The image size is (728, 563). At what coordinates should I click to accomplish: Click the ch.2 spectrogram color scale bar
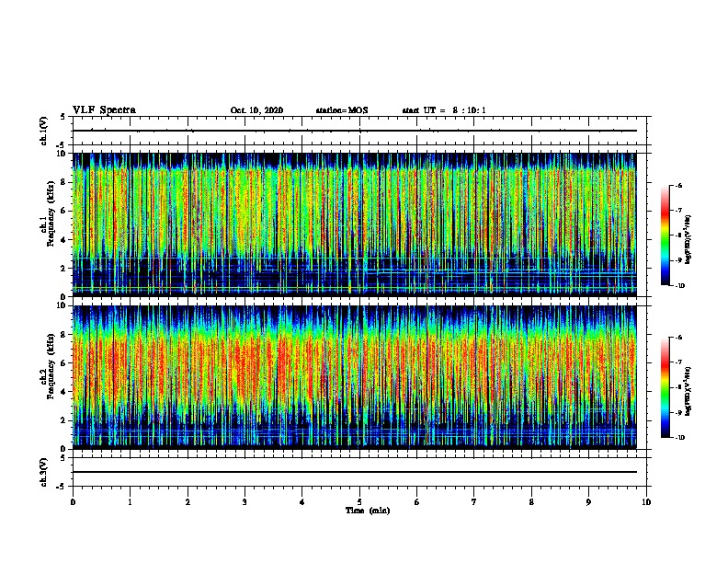(665, 387)
